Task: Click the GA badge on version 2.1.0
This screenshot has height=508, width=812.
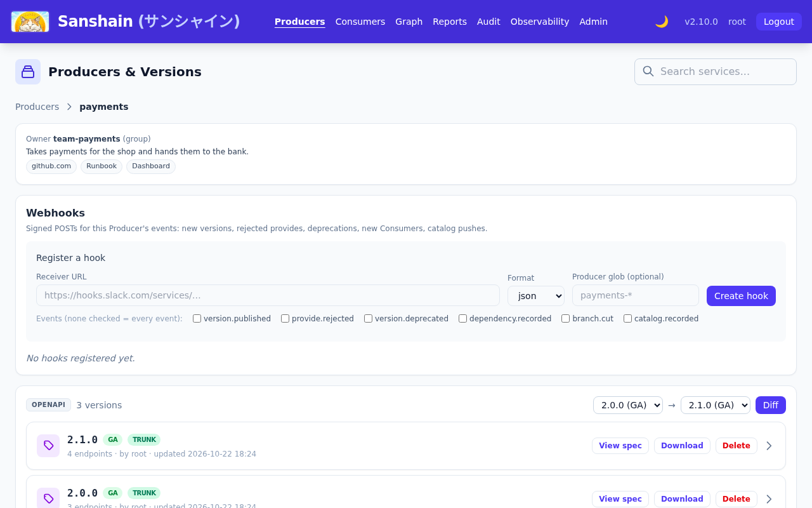Action: click(112, 439)
